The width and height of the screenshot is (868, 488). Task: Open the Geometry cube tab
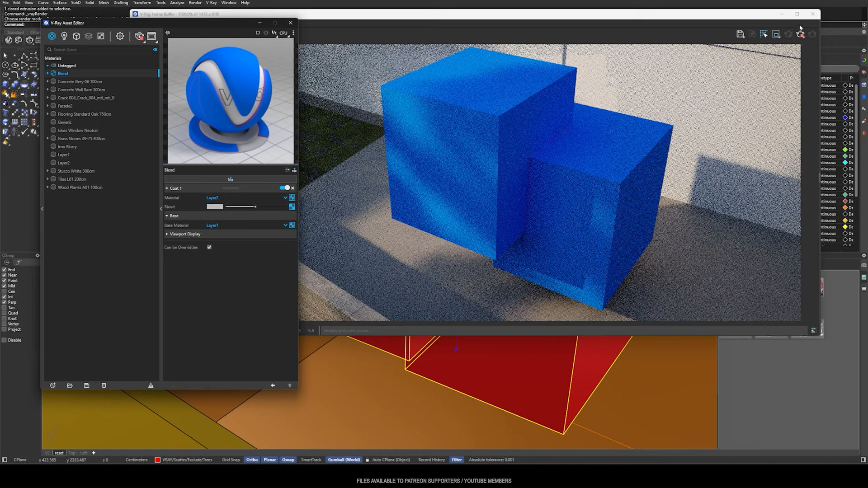tap(76, 36)
